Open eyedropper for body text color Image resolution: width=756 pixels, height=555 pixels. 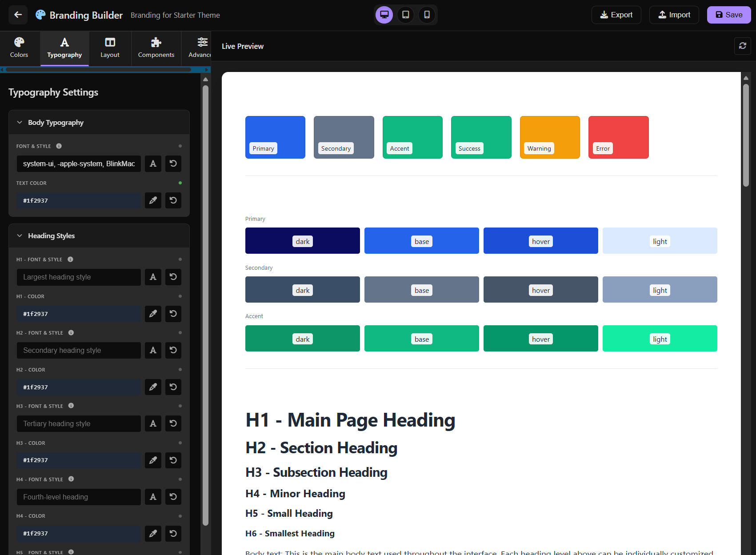click(153, 200)
